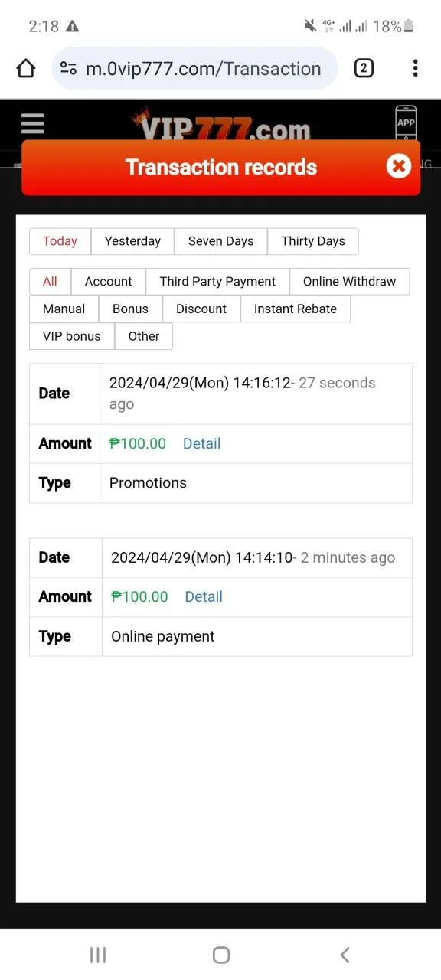Open the browser tab switcher showing 2
441x980 pixels.
tap(364, 69)
